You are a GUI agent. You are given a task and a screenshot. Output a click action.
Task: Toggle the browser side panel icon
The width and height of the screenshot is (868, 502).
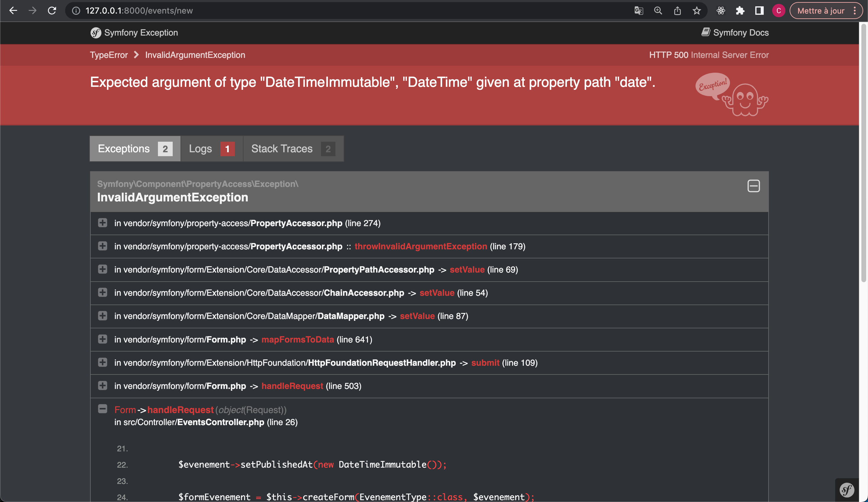point(759,11)
